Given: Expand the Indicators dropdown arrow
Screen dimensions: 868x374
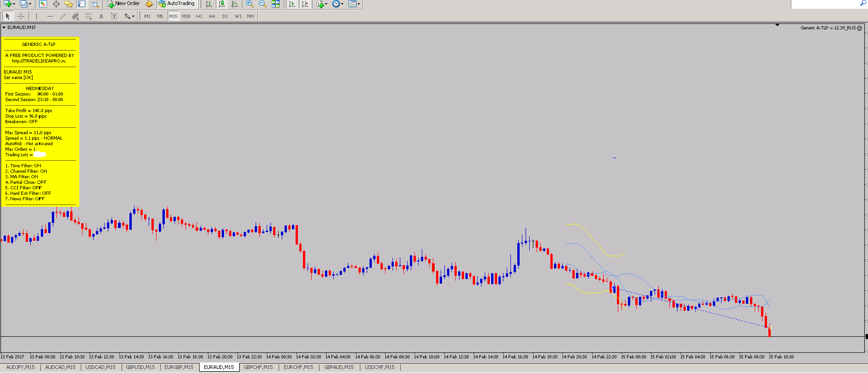Looking at the screenshot, I should (x=326, y=4).
